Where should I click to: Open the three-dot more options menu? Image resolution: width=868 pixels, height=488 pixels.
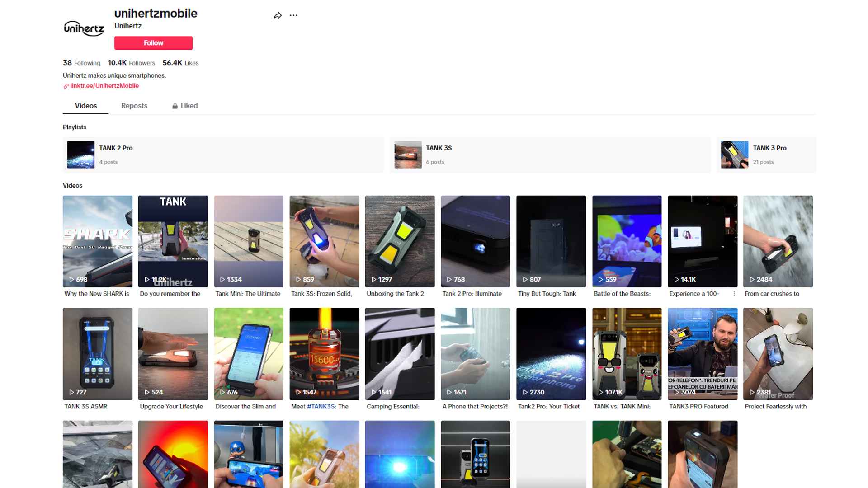coord(294,15)
